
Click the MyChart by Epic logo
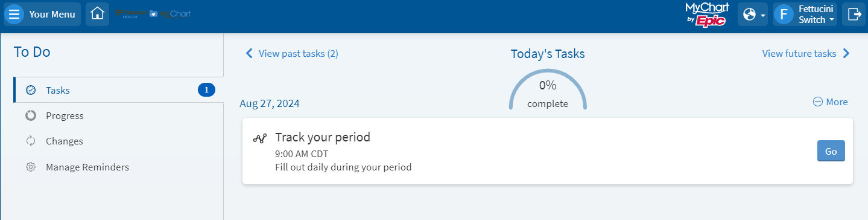pyautogui.click(x=707, y=14)
